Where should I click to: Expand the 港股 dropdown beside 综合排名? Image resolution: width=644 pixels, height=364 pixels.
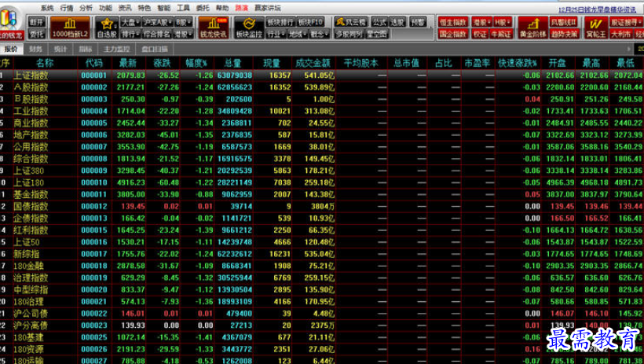point(183,34)
